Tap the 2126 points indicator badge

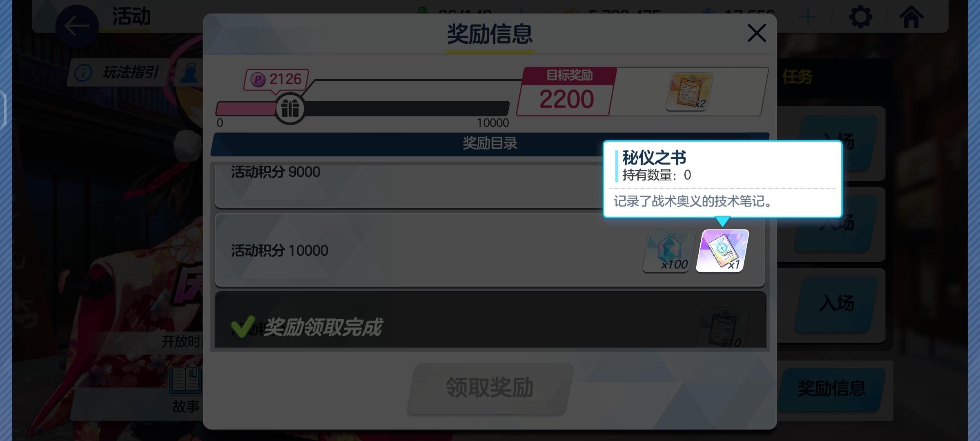[x=276, y=79]
